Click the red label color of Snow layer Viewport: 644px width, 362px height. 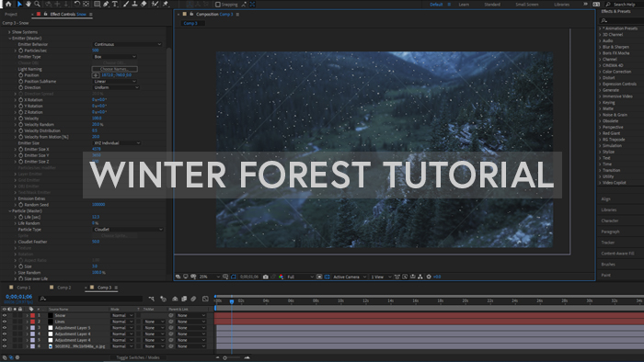pos(32,316)
